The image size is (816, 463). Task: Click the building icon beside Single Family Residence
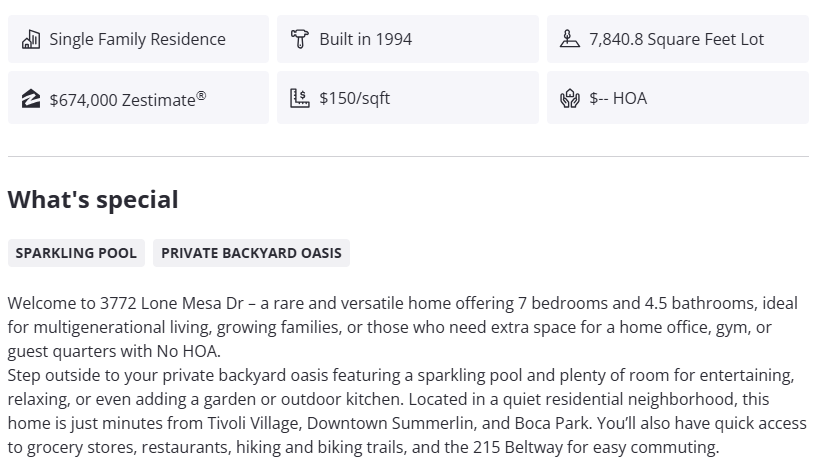tap(31, 39)
